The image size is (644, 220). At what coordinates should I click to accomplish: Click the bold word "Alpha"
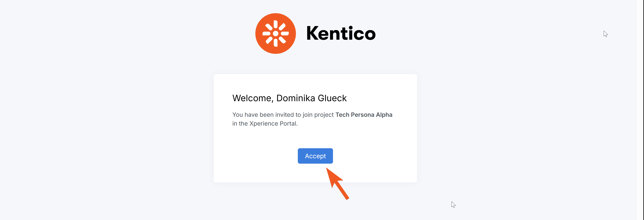[x=384, y=115]
